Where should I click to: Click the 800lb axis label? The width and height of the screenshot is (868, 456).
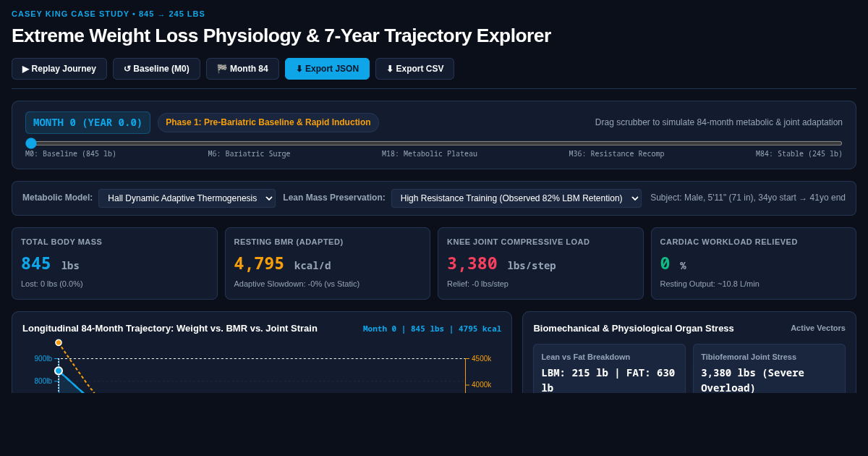pos(43,381)
